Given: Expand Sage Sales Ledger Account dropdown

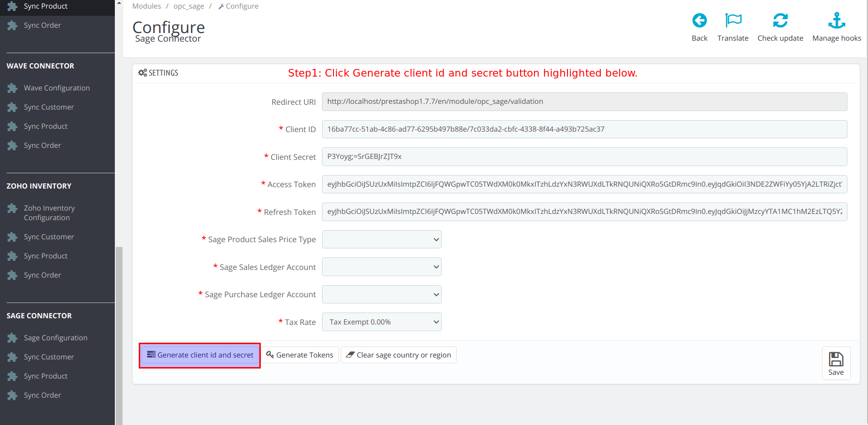Looking at the screenshot, I should (381, 267).
